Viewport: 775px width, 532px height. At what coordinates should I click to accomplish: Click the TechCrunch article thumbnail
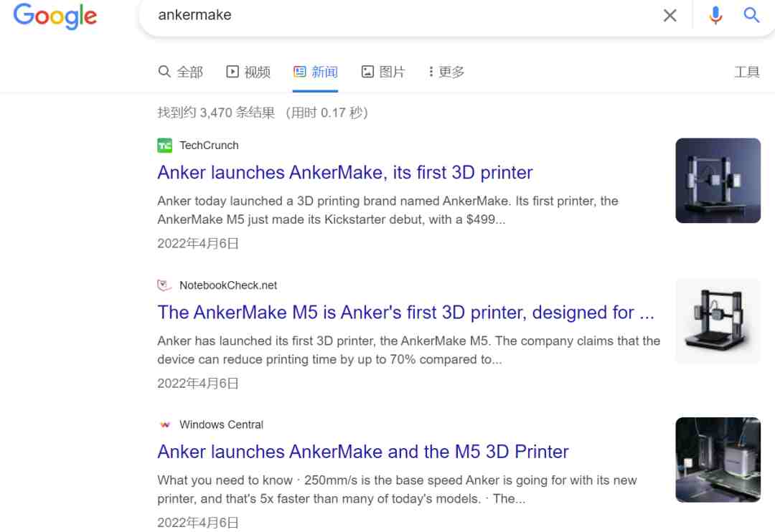(718, 180)
